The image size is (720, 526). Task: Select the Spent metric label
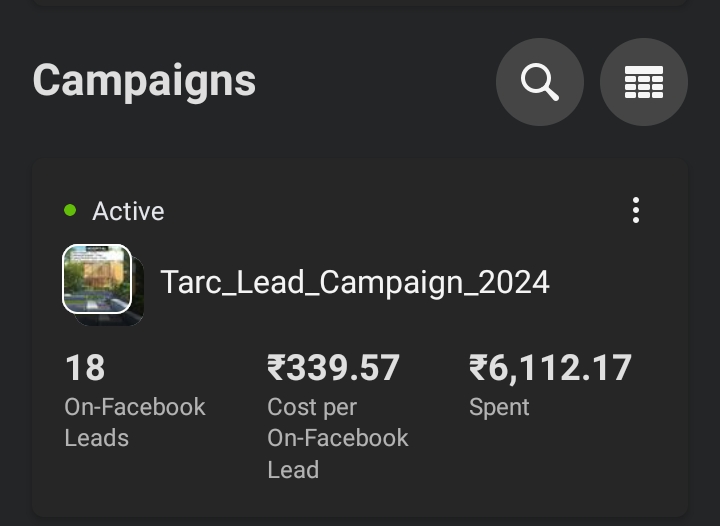point(499,407)
